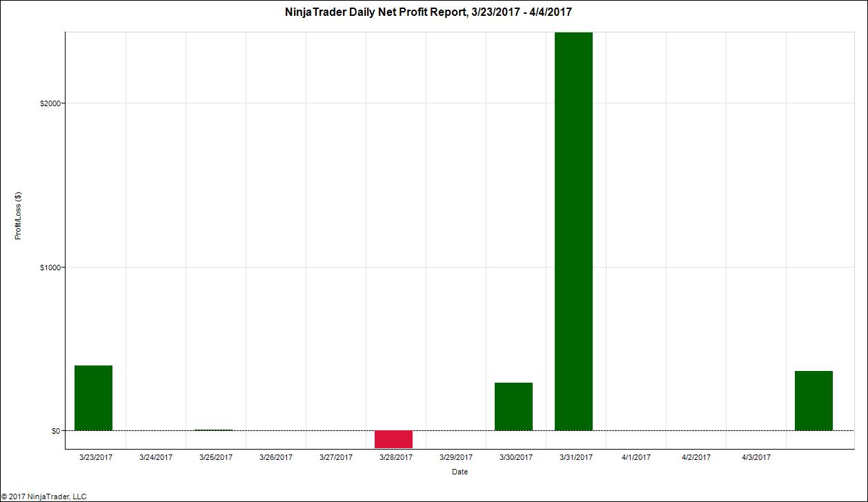Click the 3/24/2017 date label
This screenshot has width=868, height=502.
point(156,456)
